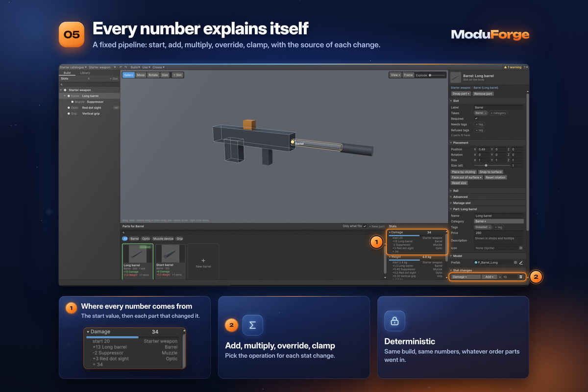Open the View dropdown in the viewport
This screenshot has height=392, width=588.
pyautogui.click(x=395, y=75)
